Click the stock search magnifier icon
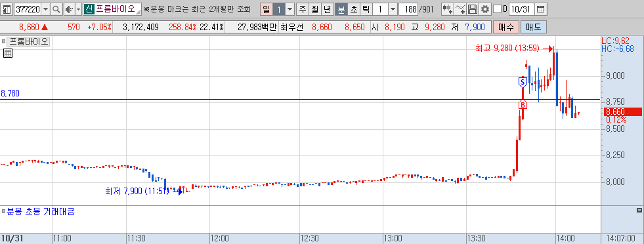This screenshot has width=644, height=244. pos(56,9)
